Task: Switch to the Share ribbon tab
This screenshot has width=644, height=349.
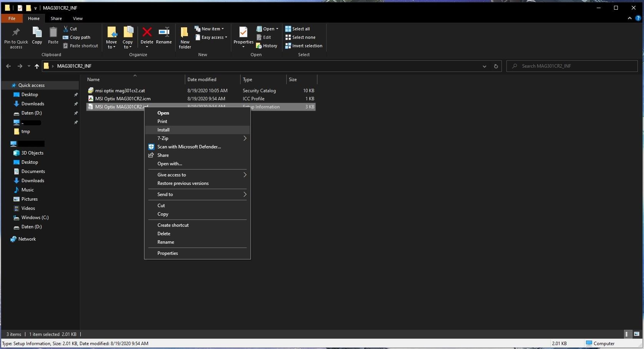Action: [56, 18]
